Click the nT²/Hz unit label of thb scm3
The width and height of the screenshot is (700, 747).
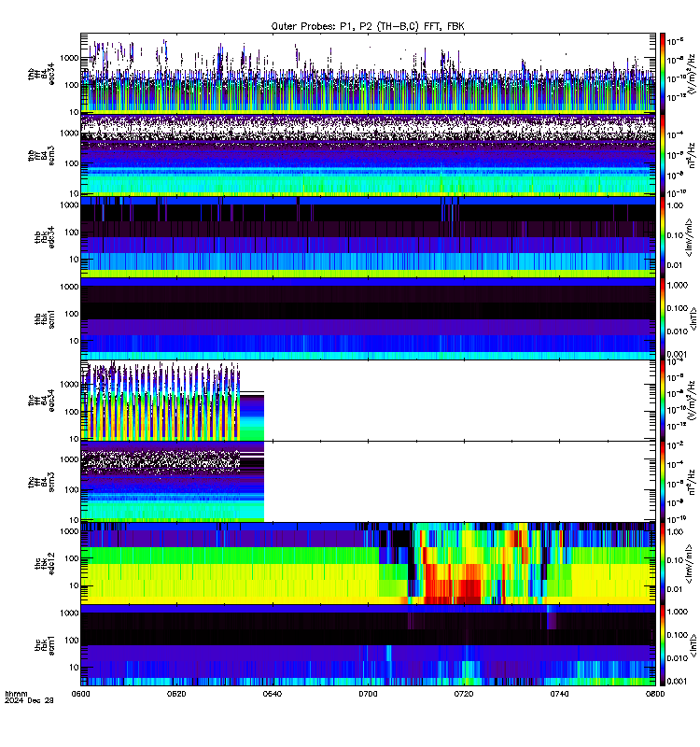pyautogui.click(x=693, y=155)
